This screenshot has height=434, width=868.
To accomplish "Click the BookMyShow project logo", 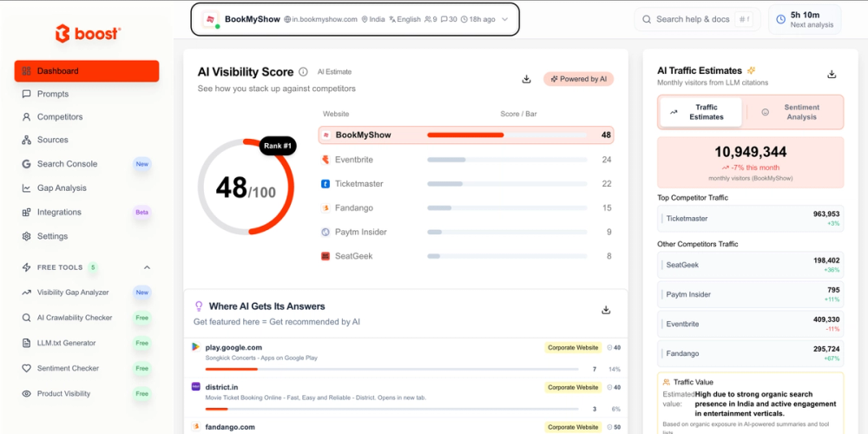I will (x=210, y=19).
